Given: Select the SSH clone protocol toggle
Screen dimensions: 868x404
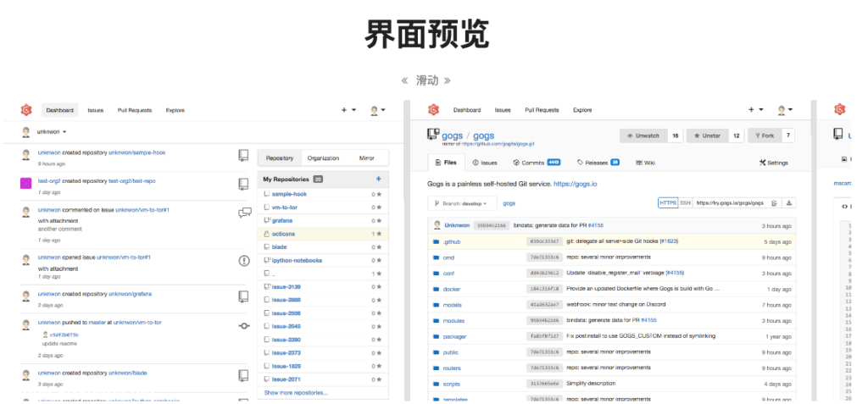Looking at the screenshot, I should [x=685, y=203].
